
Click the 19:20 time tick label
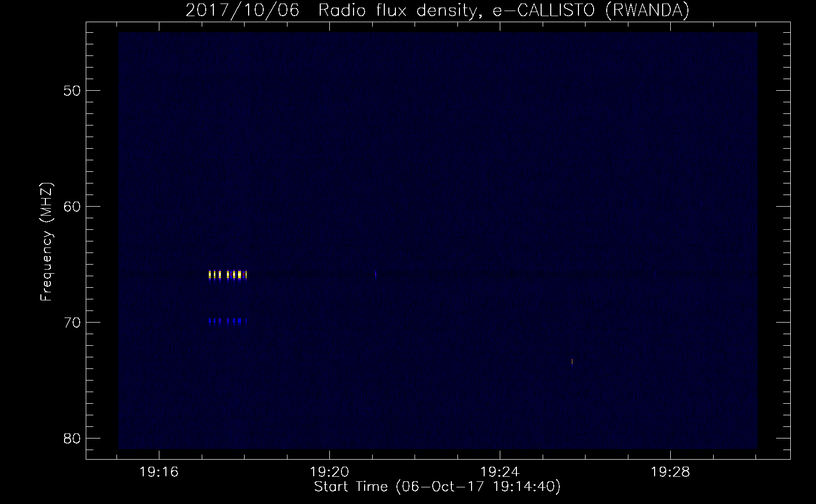click(x=329, y=473)
